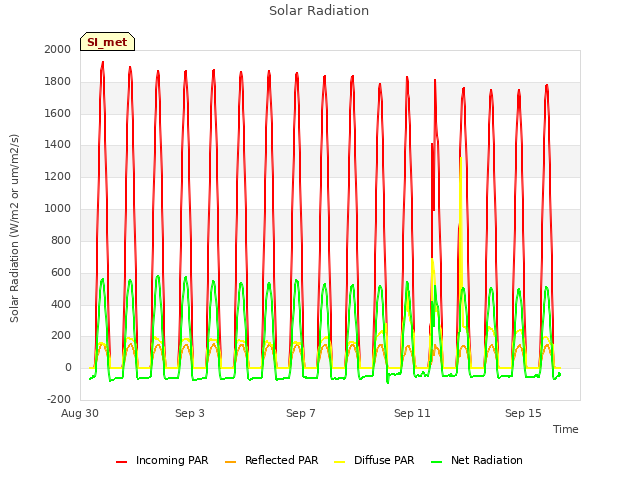Image resolution: width=640 pixels, height=480 pixels.
Task: Click the Diffuse PAR legend label
Action: pos(384,460)
